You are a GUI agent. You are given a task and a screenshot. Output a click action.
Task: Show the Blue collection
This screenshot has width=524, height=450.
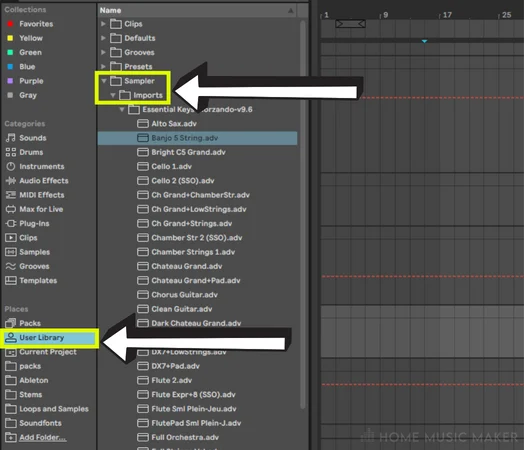coord(21,67)
